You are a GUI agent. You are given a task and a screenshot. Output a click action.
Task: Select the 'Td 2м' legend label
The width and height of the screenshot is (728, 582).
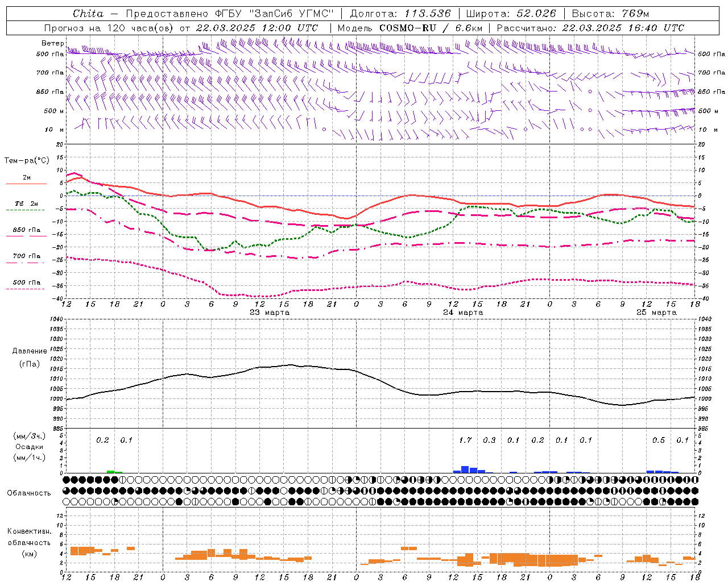pyautogui.click(x=26, y=203)
